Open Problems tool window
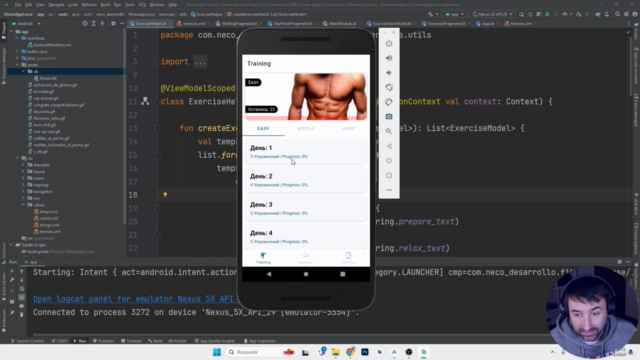Viewport: 640px width, 360px height. coord(103,341)
